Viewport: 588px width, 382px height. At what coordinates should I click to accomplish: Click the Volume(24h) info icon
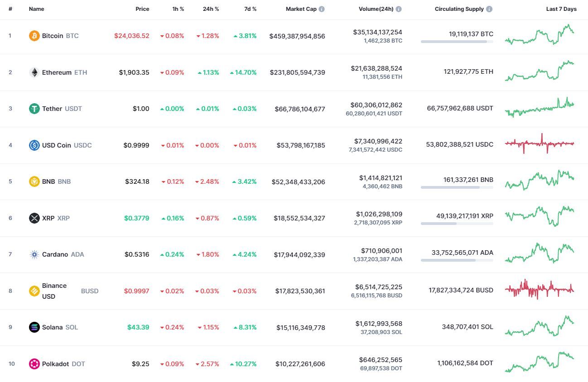pos(399,9)
